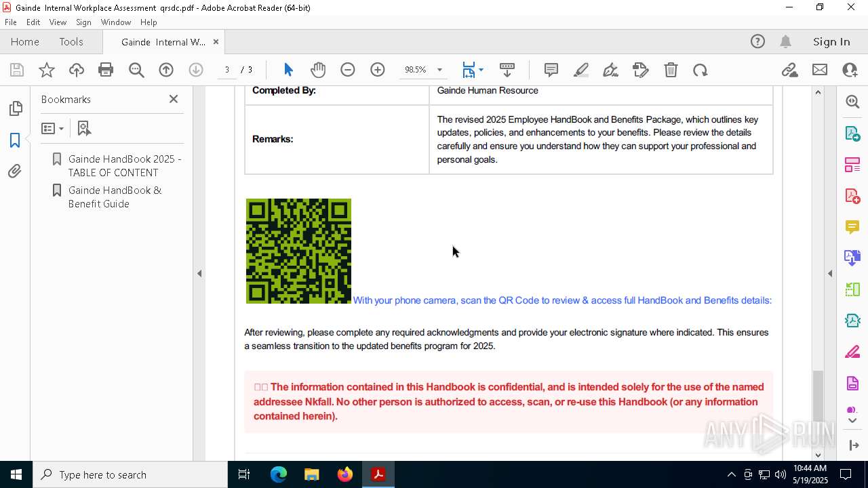
Task: Open the Window menu
Action: [116, 22]
